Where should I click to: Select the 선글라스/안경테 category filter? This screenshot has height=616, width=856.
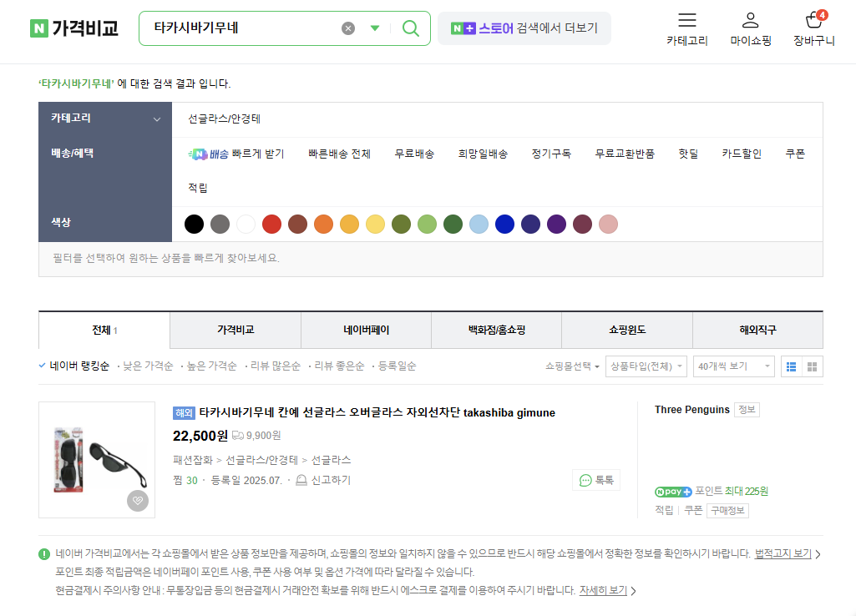tap(225, 119)
